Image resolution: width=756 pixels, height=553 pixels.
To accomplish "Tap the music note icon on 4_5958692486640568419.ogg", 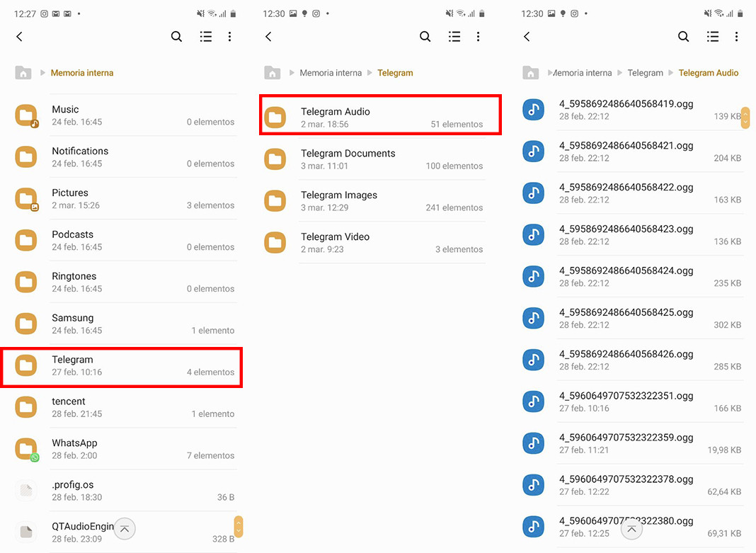I will click(x=533, y=110).
